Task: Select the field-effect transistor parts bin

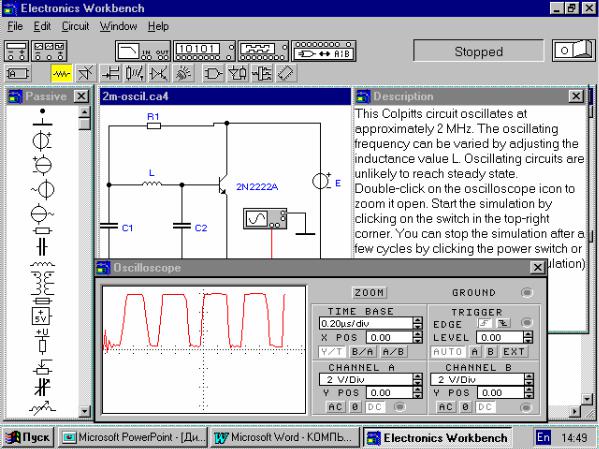Action: 111,73
